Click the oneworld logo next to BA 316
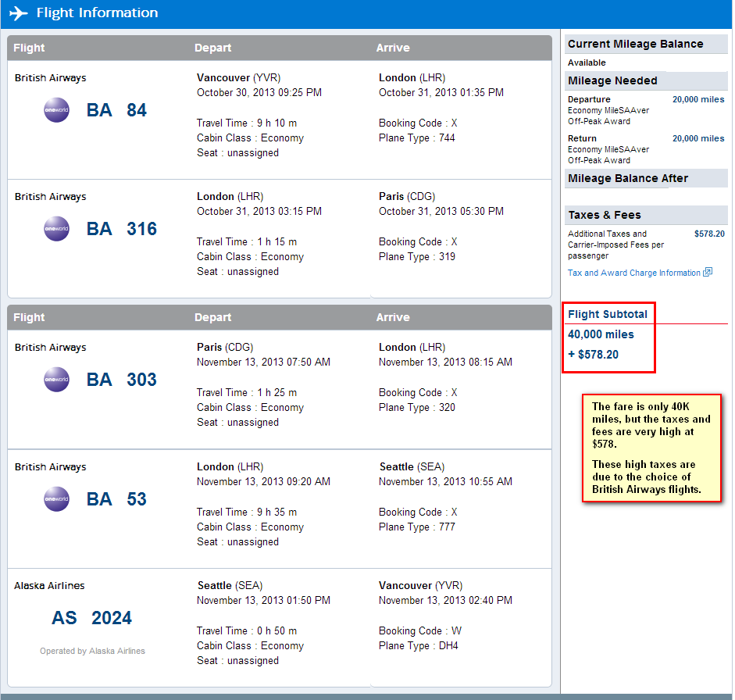 [x=57, y=229]
